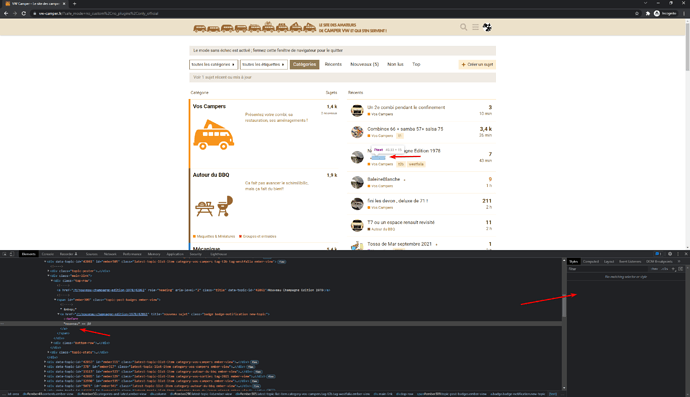Open the Computed tab in styles pane
The image size is (690, 397).
click(591, 261)
